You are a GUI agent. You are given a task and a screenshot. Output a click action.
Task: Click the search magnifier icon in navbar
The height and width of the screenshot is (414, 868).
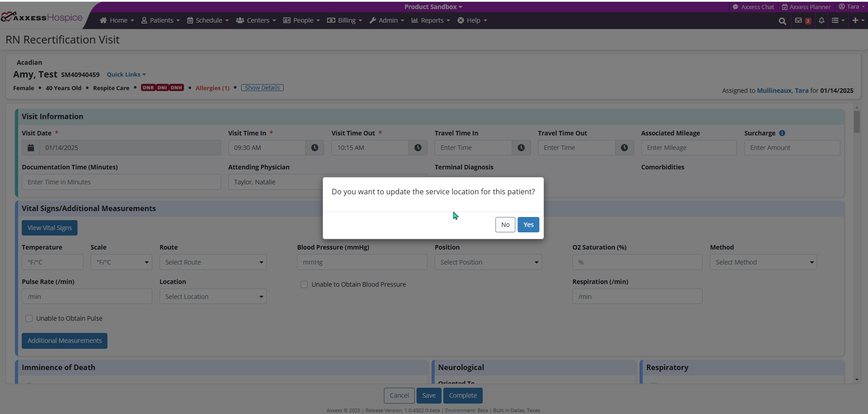(782, 21)
